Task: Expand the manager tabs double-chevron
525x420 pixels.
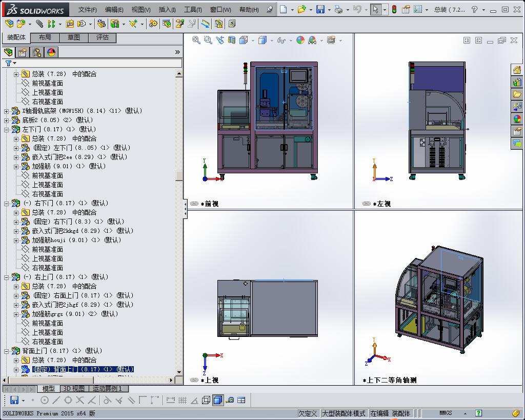Action: (x=177, y=52)
